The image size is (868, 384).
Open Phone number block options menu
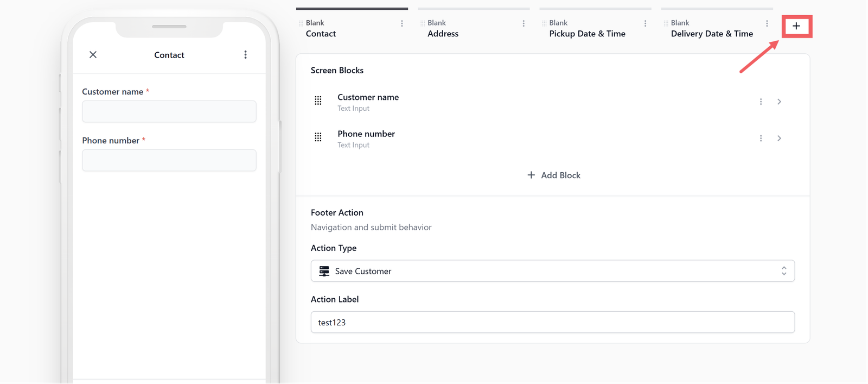click(761, 139)
